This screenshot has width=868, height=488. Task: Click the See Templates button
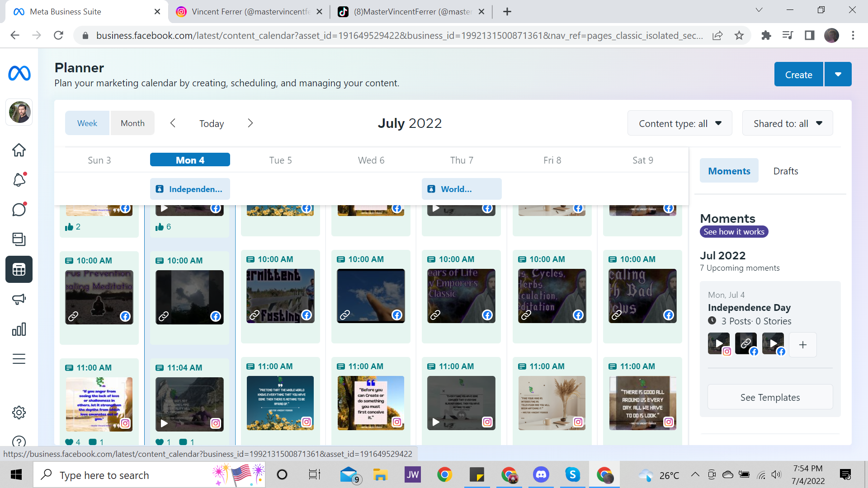click(x=770, y=398)
